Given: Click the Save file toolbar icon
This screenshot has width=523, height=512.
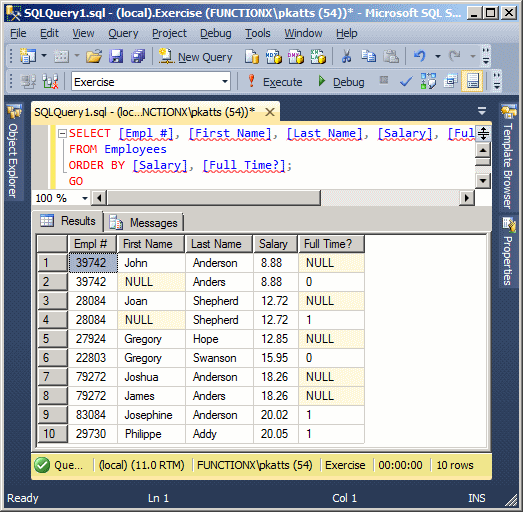Looking at the screenshot, I should [x=116, y=56].
